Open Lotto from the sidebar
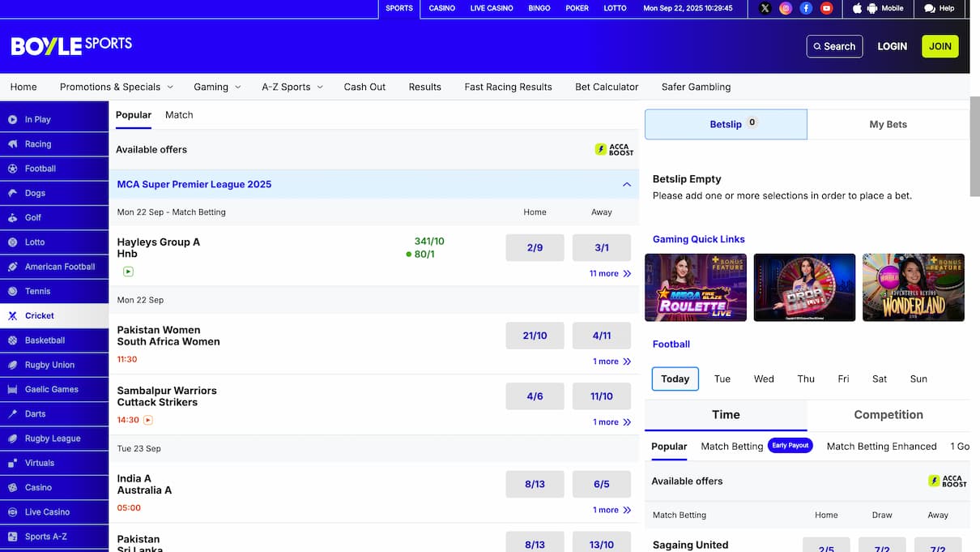 54,242
